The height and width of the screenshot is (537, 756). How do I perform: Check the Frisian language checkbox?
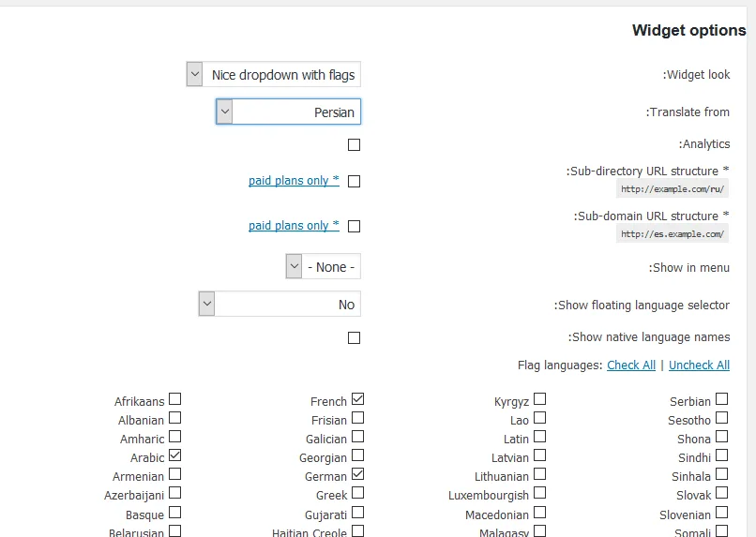pyautogui.click(x=357, y=418)
